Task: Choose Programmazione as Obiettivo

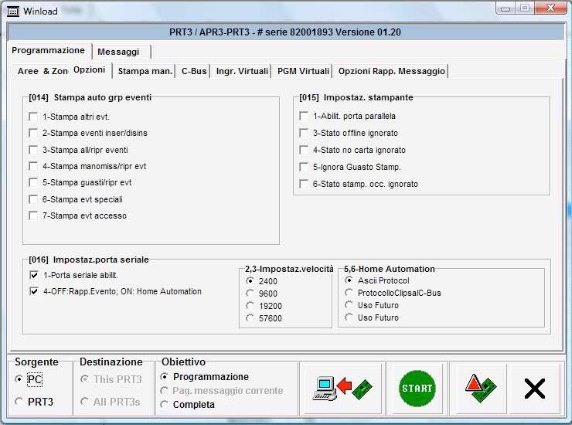Action: click(165, 376)
